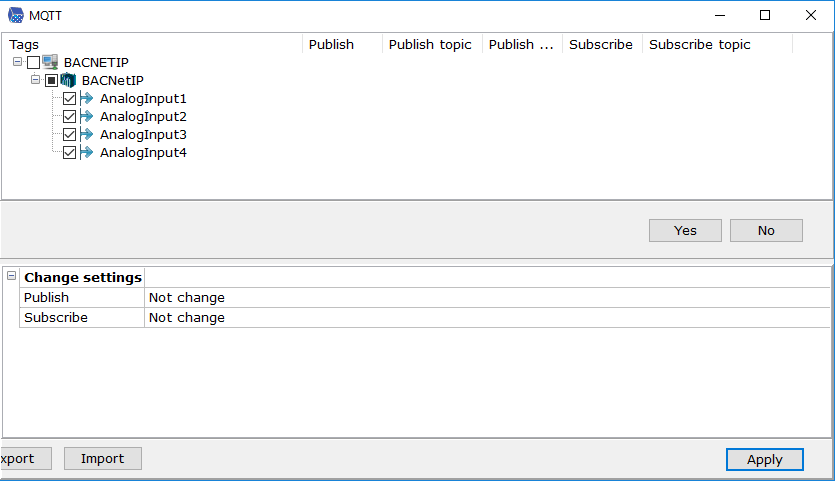Click the Apply button
This screenshot has width=835, height=481.
[x=765, y=459]
